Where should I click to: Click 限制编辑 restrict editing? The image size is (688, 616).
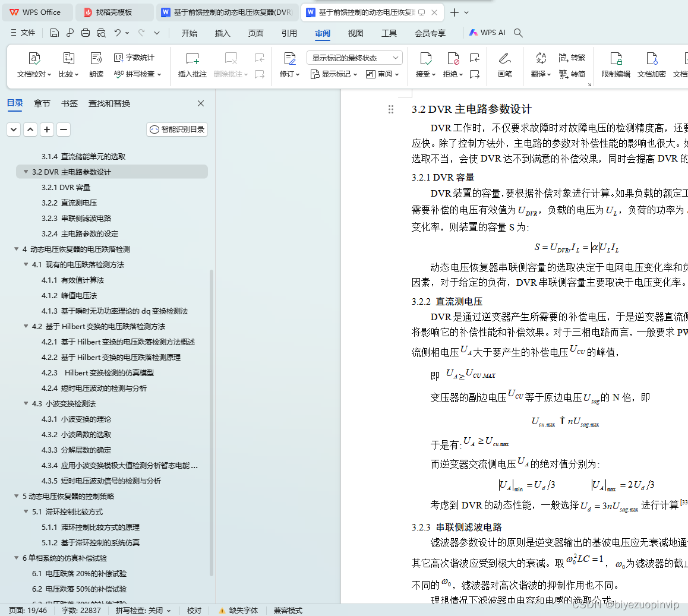pyautogui.click(x=616, y=65)
